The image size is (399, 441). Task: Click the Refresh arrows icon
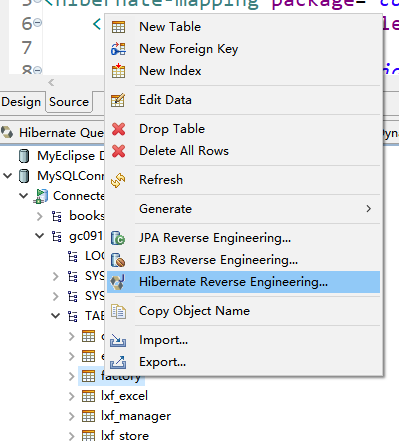point(118,180)
